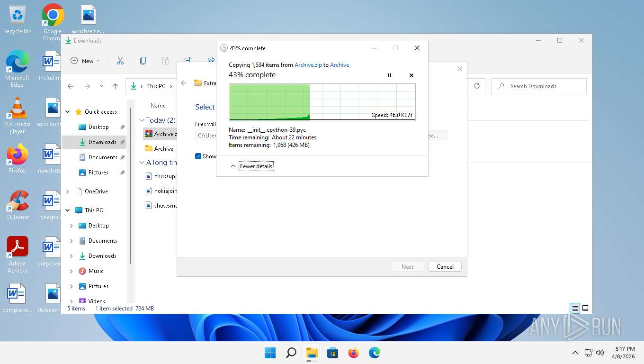Collapse Quick access tree node
The height and width of the screenshot is (364, 644).
coord(68,112)
